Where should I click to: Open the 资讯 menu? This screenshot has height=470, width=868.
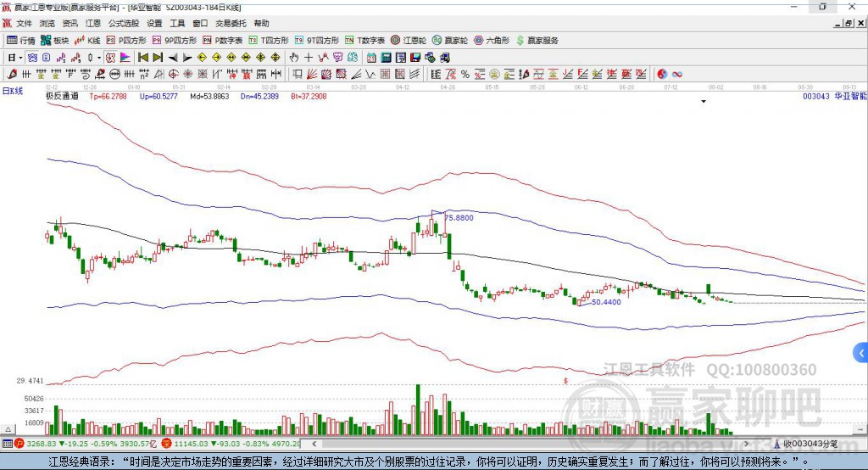coord(70,23)
